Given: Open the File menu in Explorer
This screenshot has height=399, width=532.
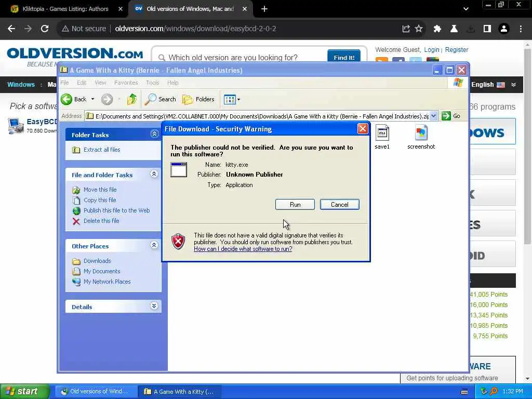Looking at the screenshot, I should point(64,83).
